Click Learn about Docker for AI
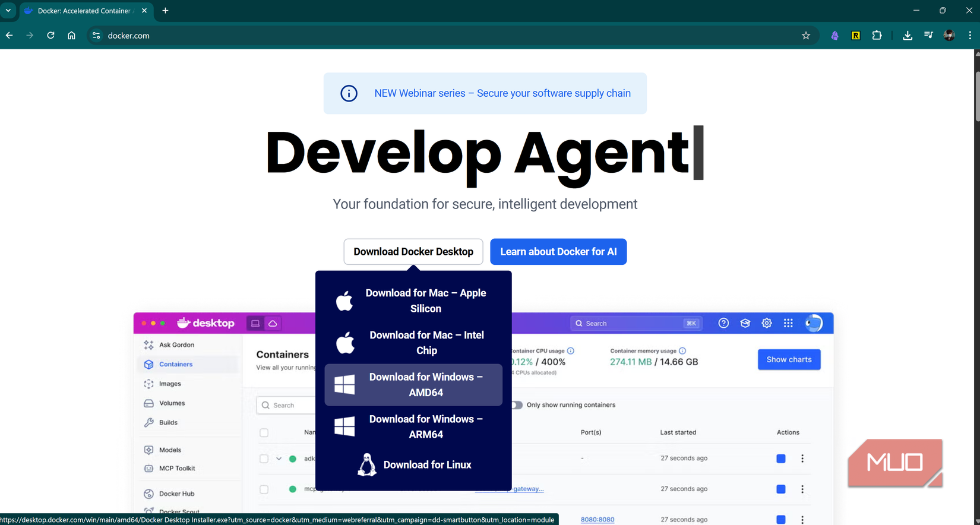 pos(558,252)
